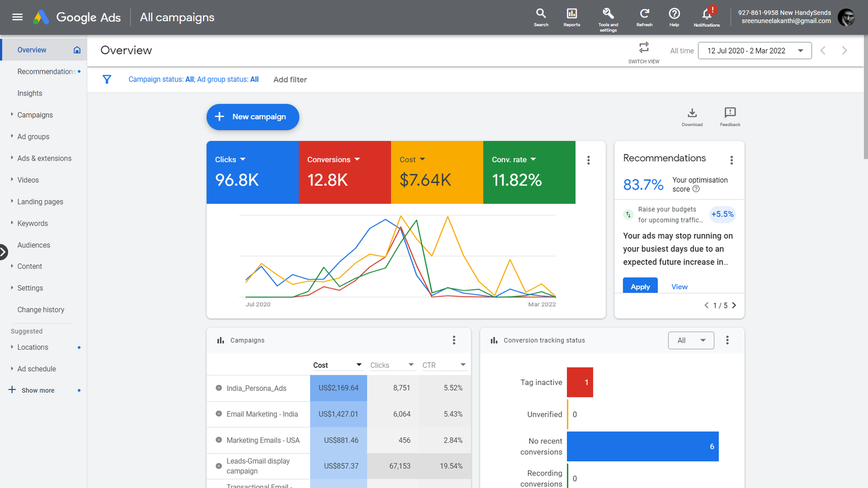Click the red Tag inactive bar
The width and height of the screenshot is (868, 488).
pos(580,382)
